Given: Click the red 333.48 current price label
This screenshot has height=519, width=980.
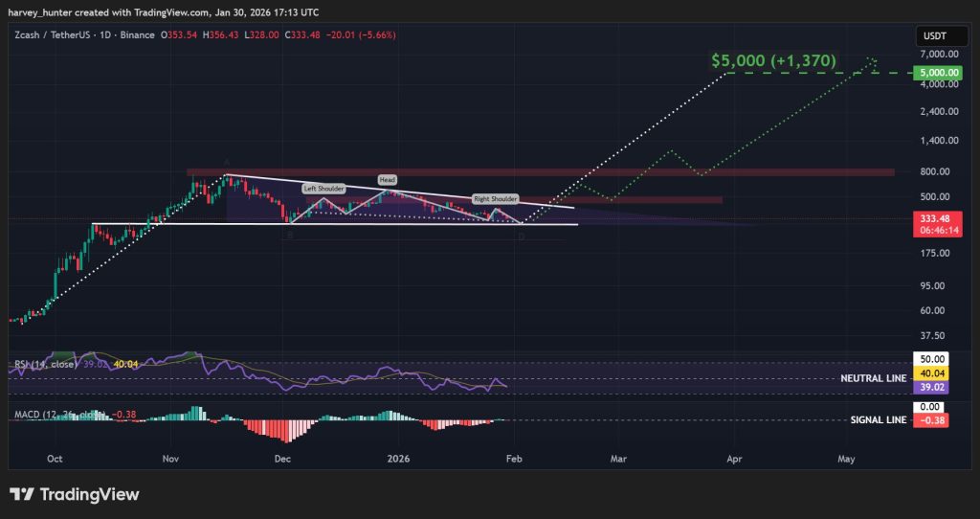Looking at the screenshot, I should point(937,218).
